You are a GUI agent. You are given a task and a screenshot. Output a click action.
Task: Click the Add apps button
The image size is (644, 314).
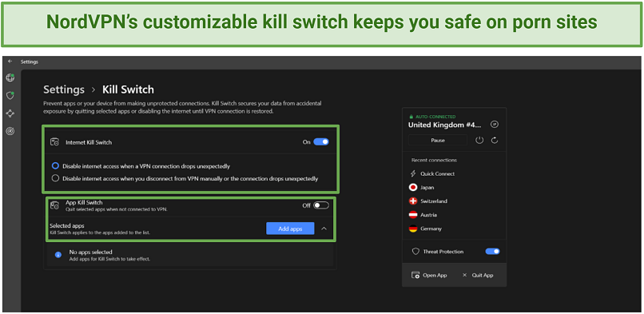pos(290,229)
